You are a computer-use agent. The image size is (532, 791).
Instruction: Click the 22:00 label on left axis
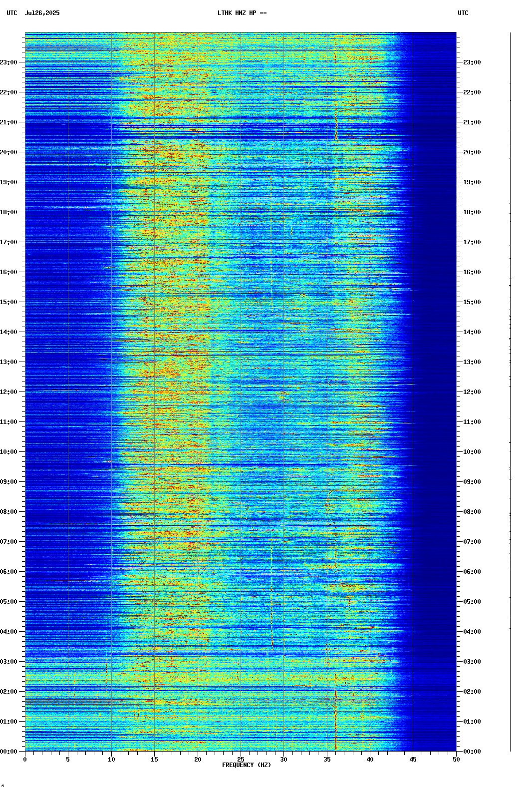[x=8, y=92]
